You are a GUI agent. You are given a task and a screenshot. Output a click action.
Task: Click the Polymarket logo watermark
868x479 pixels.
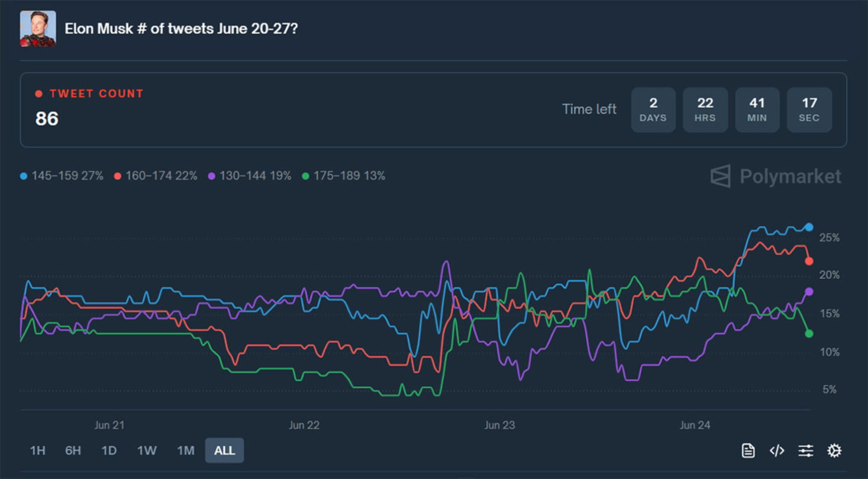click(x=776, y=176)
